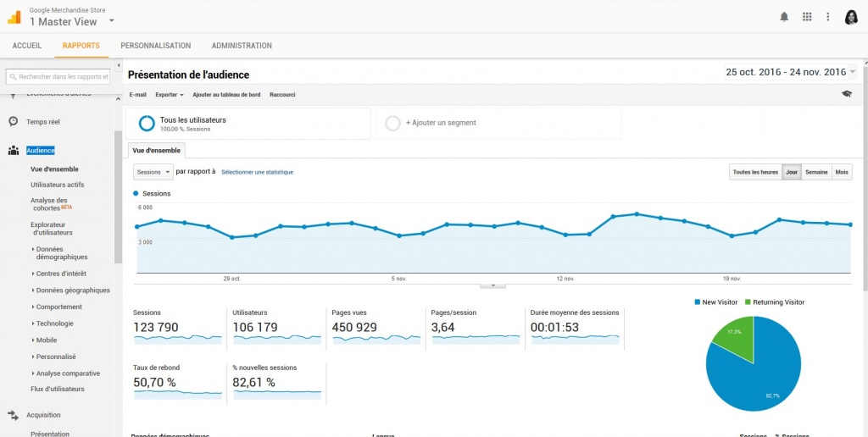868x437 pixels.
Task: Open Utilisateurs actifs report
Action: 58,185
